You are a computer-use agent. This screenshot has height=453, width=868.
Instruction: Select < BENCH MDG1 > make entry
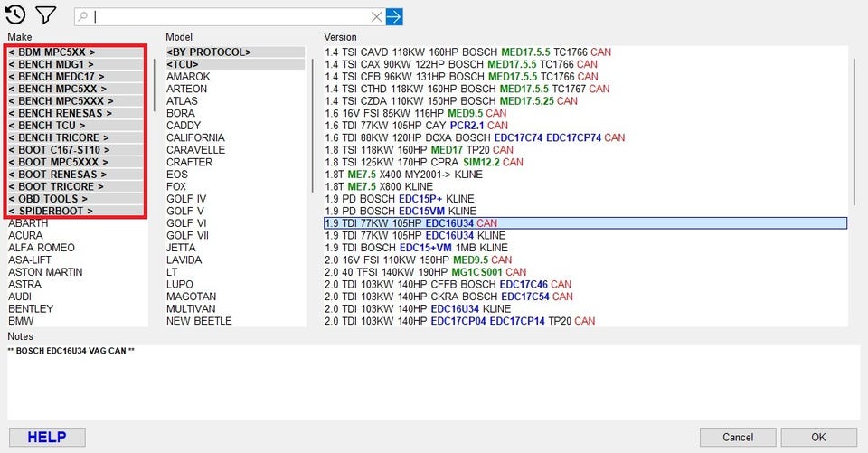click(75, 64)
